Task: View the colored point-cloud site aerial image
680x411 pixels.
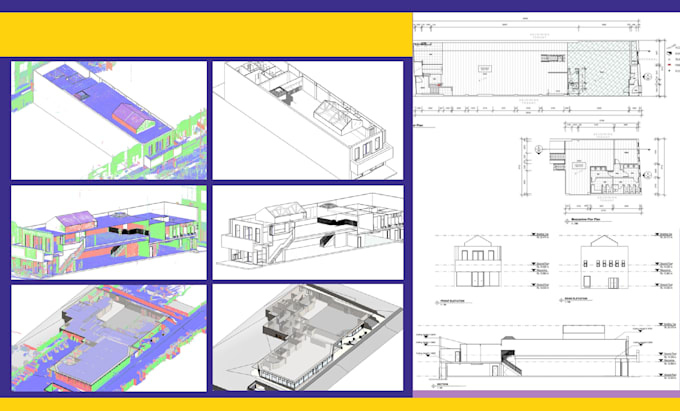Action: click(109, 338)
